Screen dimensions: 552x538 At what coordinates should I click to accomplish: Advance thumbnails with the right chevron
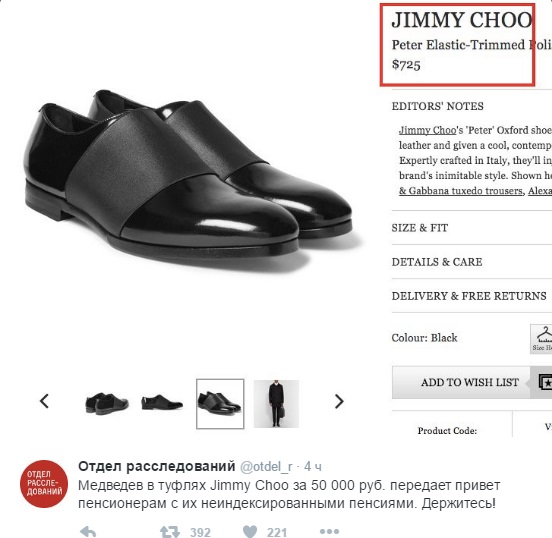pos(339,401)
